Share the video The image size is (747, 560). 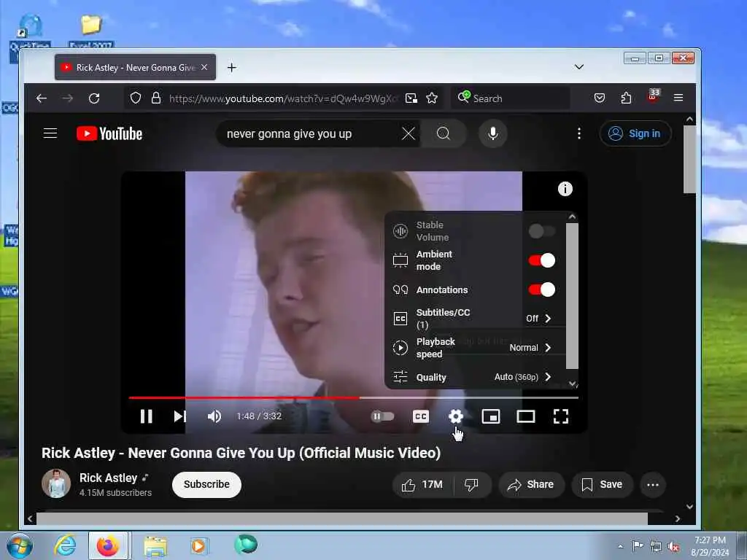click(531, 485)
